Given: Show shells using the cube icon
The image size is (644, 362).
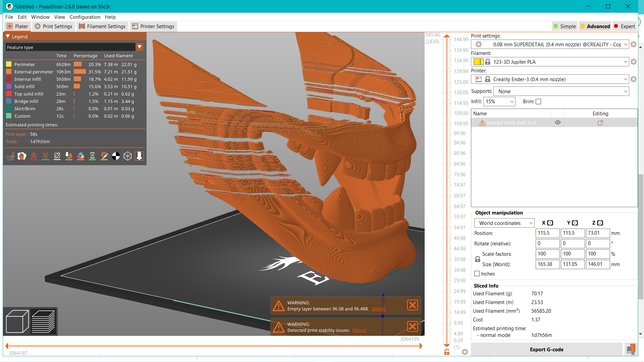Looking at the screenshot, I should (127, 156).
